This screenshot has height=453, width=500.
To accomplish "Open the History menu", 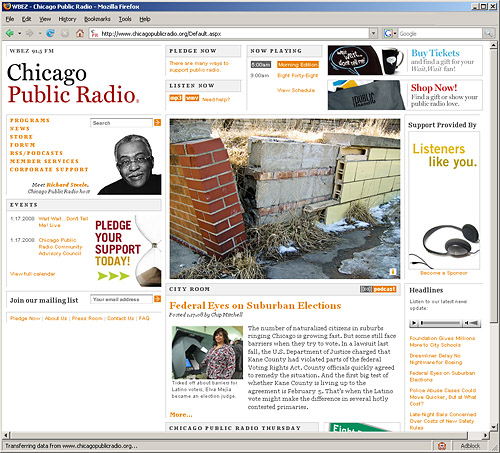I will (x=67, y=19).
